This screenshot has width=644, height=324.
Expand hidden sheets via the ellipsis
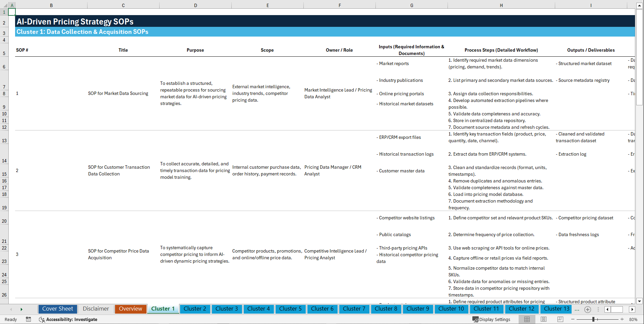577,309
